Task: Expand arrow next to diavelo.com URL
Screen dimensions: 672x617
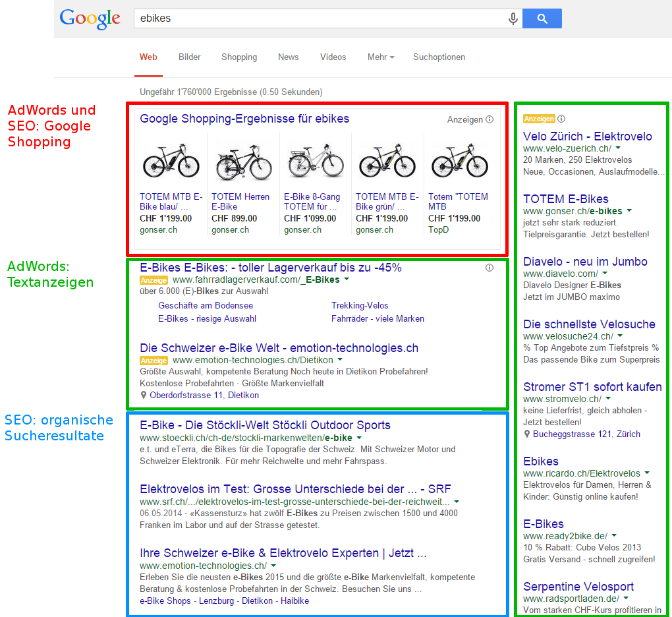Action: [x=605, y=273]
